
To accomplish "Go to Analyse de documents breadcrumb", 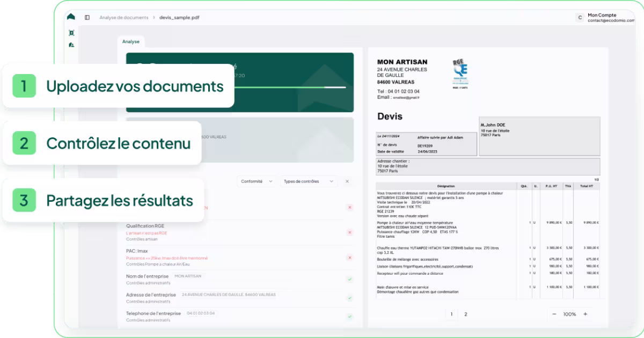I will coord(124,18).
